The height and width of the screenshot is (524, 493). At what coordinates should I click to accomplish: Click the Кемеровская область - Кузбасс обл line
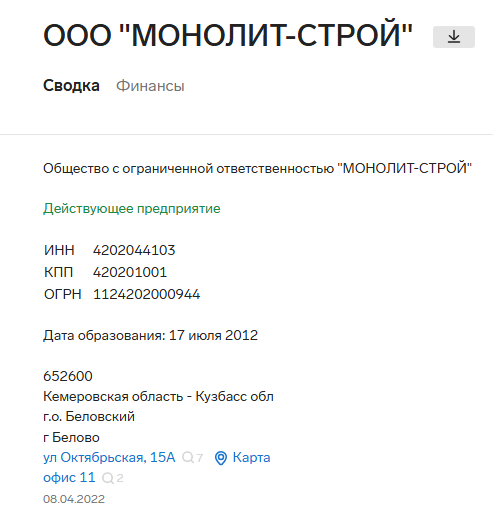click(158, 397)
